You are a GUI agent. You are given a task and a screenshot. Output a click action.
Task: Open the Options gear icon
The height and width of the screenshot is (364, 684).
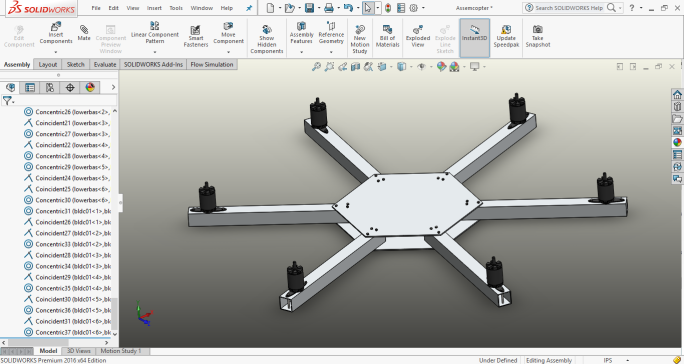(x=414, y=8)
